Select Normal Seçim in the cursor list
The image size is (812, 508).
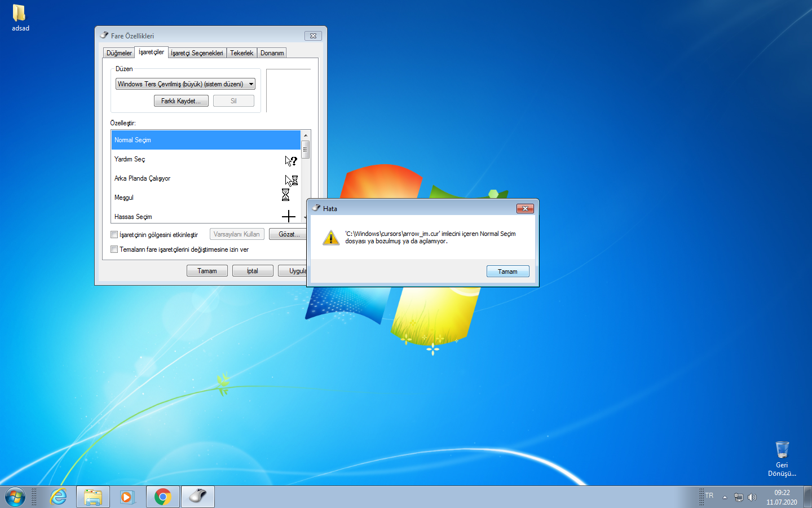click(206, 140)
